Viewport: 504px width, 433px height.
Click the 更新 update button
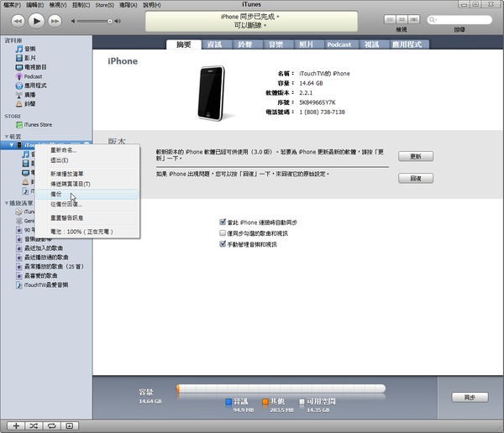pyautogui.click(x=416, y=156)
